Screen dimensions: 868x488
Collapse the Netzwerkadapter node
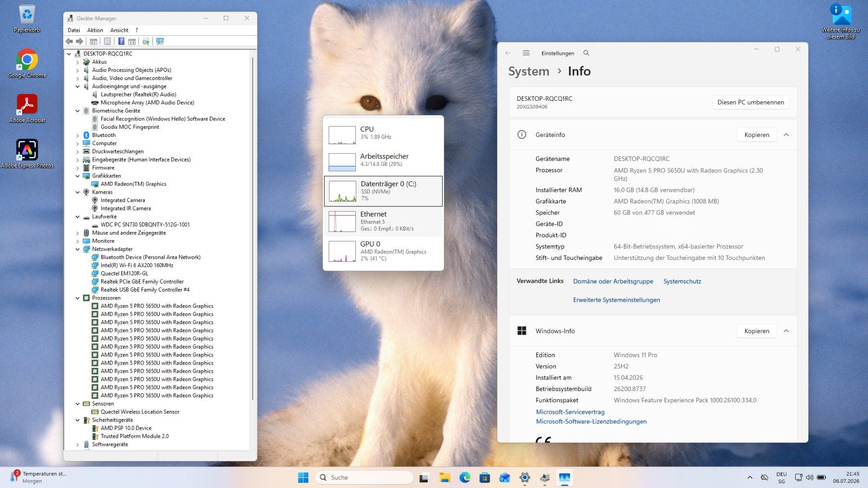coord(78,249)
